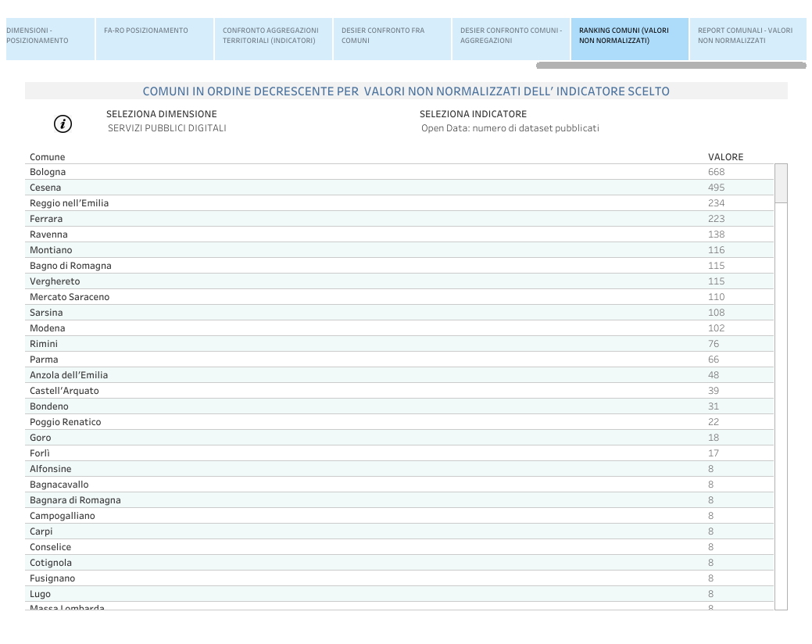Screen dimensions: 812x644
Task: Select the Carpi row
Action: [399, 531]
